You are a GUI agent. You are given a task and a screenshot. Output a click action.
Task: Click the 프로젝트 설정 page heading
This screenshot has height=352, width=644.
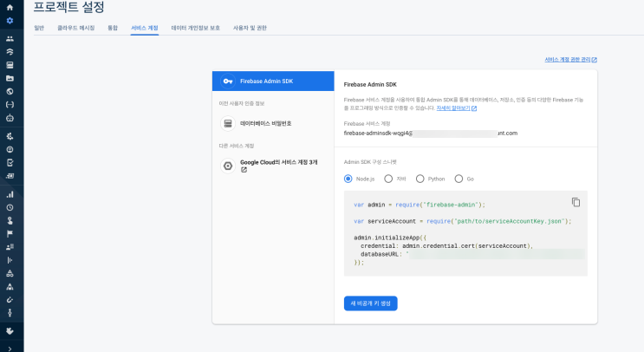(x=68, y=7)
